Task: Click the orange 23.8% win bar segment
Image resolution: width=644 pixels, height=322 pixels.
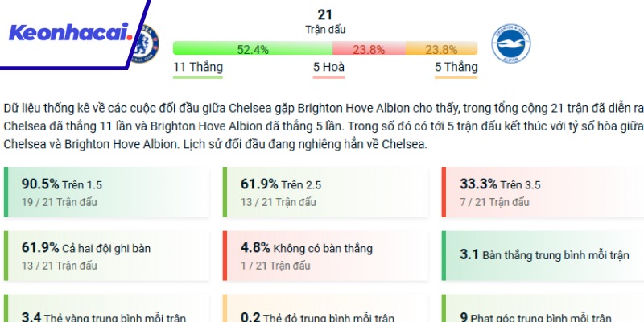Action: tap(441, 49)
